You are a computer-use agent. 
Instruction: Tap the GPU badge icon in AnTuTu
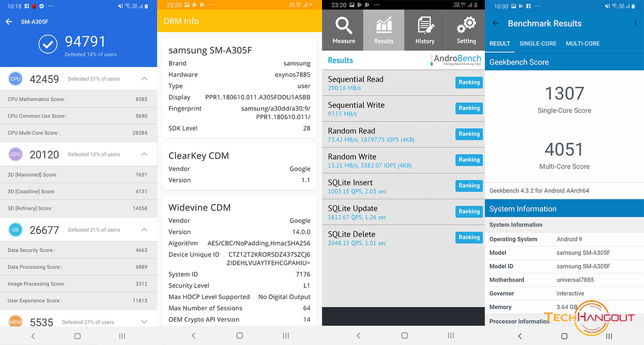click(x=16, y=154)
